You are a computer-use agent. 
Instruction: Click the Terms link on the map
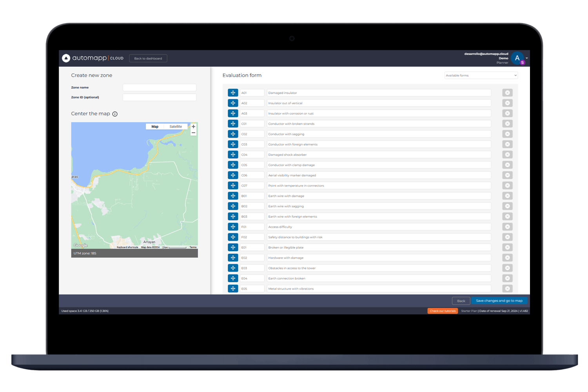pyautogui.click(x=193, y=247)
